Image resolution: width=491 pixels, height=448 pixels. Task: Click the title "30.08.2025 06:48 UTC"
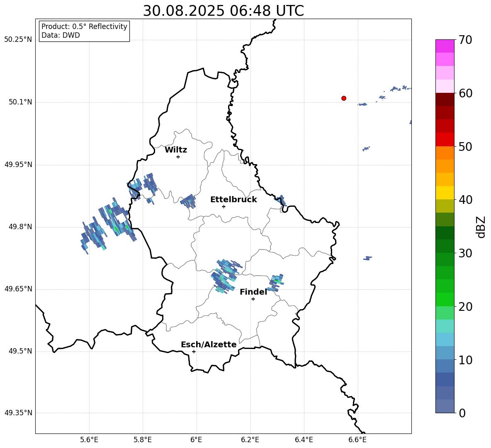tap(223, 11)
